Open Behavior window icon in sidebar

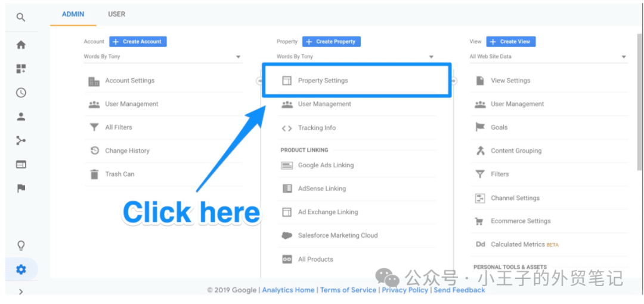click(20, 165)
